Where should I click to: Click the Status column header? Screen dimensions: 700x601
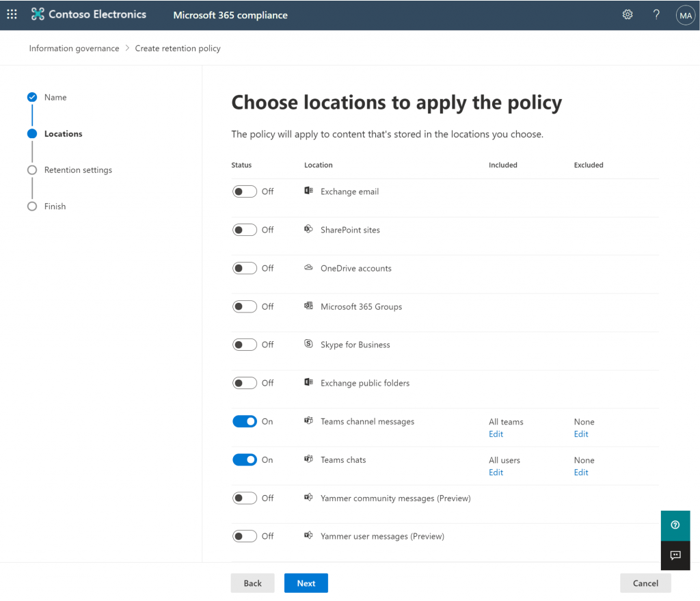[x=241, y=165]
